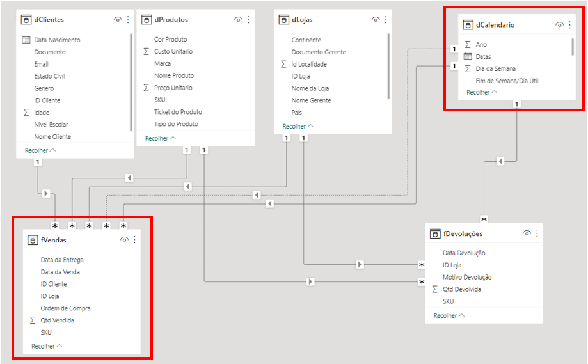Image resolution: width=588 pixels, height=364 pixels.
Task: Select Data Devolução field in fDevoluções
Action: [464, 253]
